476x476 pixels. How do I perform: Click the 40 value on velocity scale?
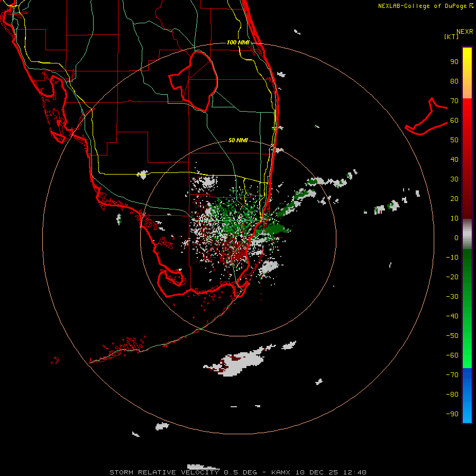coord(454,159)
